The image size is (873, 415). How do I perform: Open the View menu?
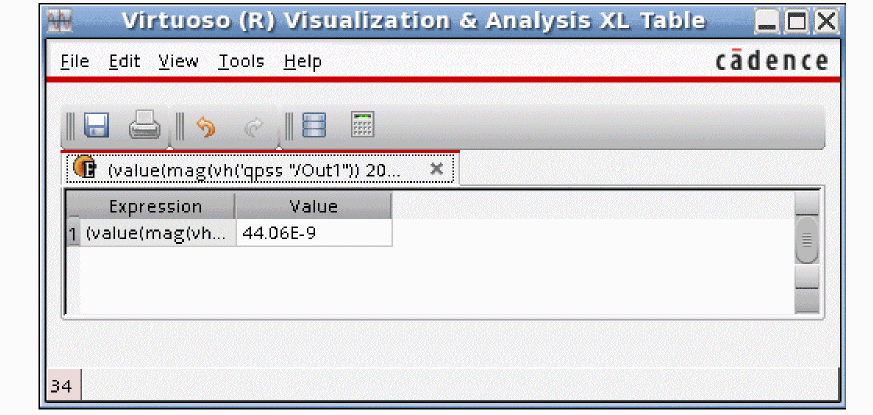pos(178,62)
